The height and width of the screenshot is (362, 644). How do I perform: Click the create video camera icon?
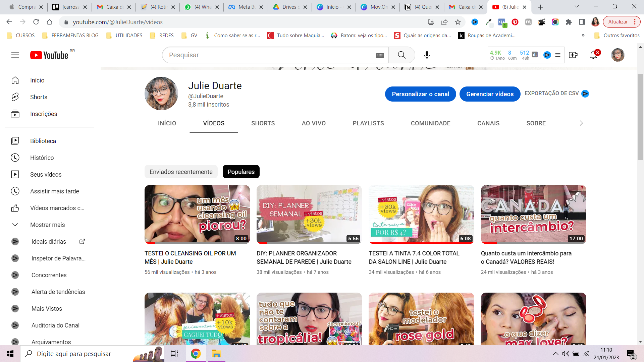point(573,55)
